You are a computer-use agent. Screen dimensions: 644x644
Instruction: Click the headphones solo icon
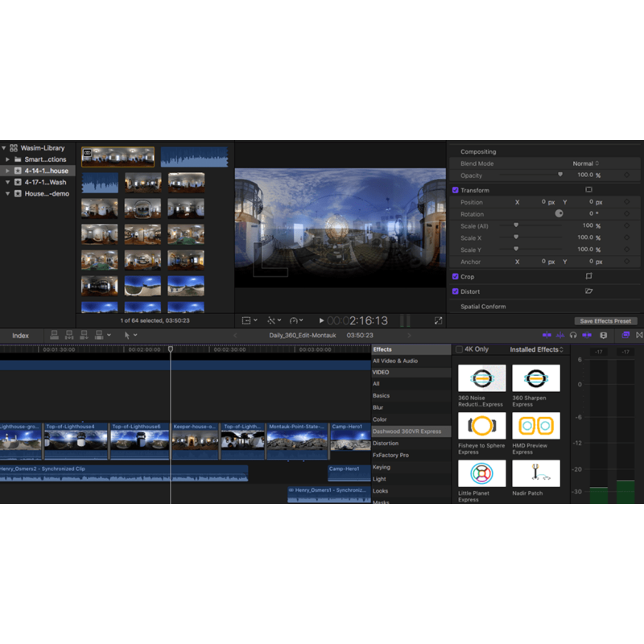(573, 335)
